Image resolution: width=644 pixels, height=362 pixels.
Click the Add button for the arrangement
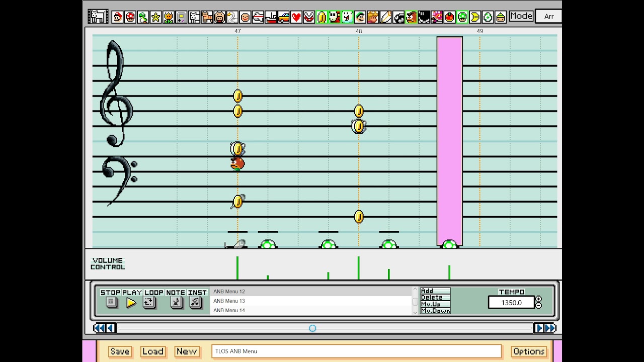tap(435, 291)
